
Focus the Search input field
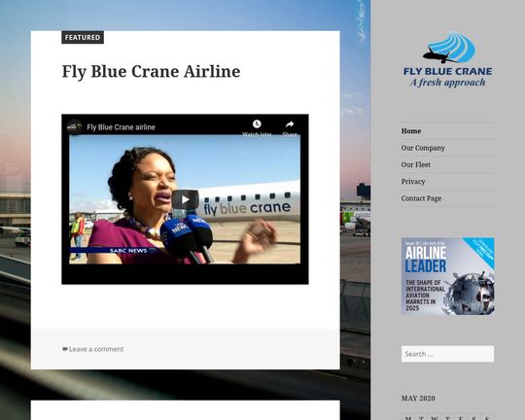click(x=447, y=354)
